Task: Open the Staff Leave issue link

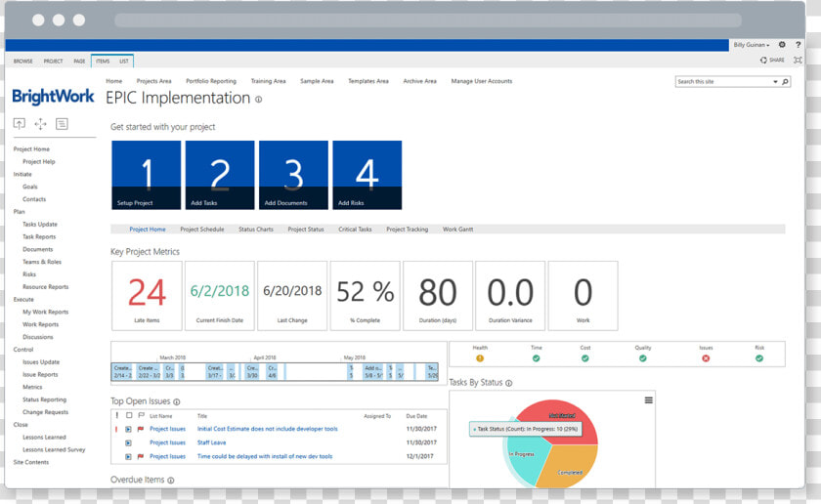Action: point(211,442)
